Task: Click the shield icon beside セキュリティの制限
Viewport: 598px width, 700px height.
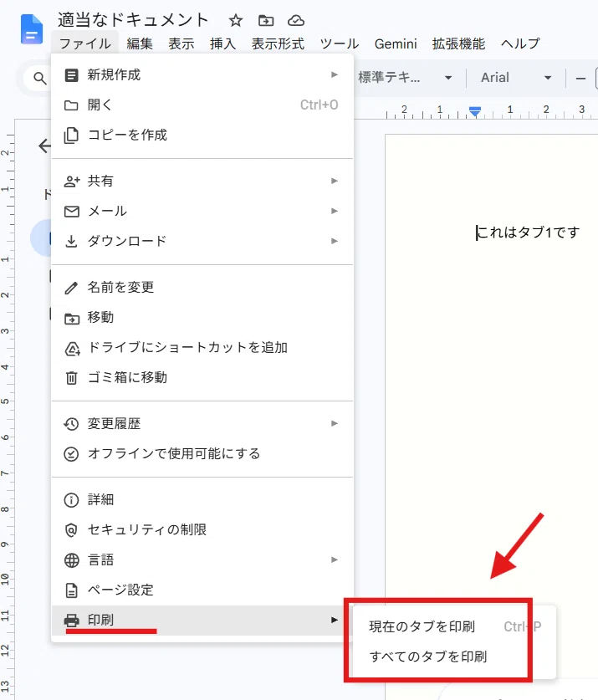Action: click(x=71, y=530)
